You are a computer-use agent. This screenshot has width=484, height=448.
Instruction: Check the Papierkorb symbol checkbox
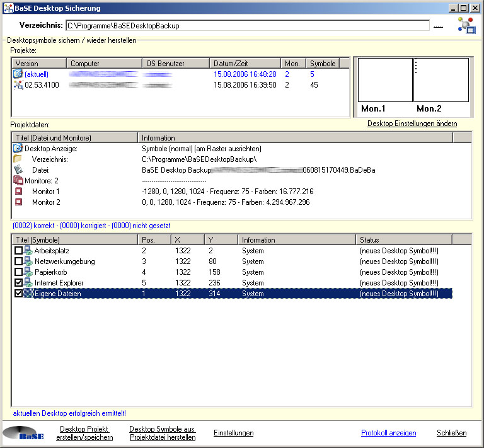18,272
